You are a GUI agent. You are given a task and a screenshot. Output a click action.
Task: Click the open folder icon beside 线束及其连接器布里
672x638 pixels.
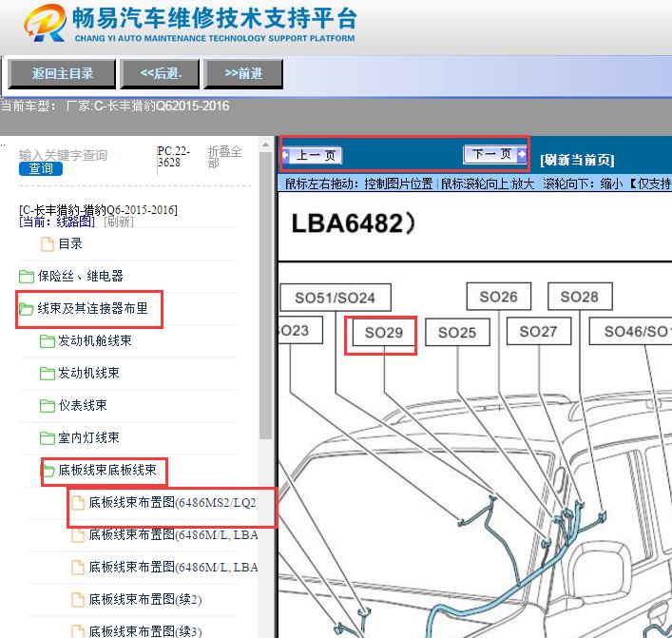point(27,308)
